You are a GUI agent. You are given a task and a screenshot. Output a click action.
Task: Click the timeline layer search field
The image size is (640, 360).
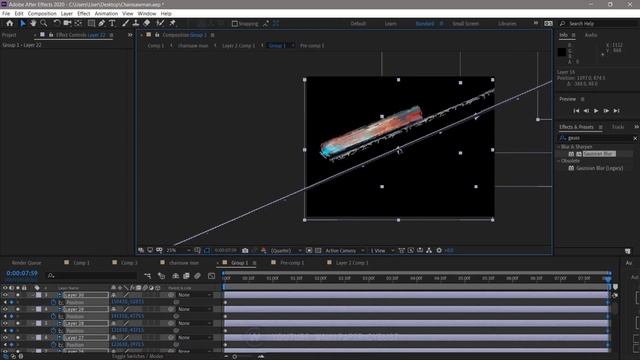92,276
